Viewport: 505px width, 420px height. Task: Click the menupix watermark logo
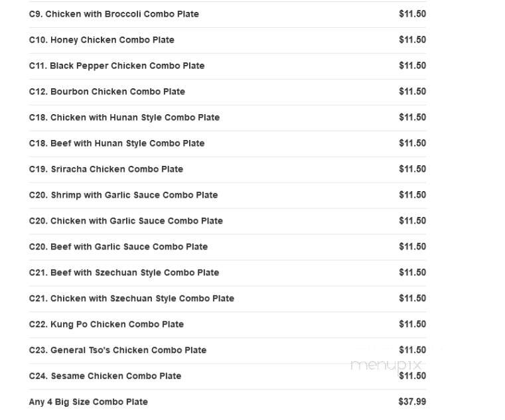point(386,365)
